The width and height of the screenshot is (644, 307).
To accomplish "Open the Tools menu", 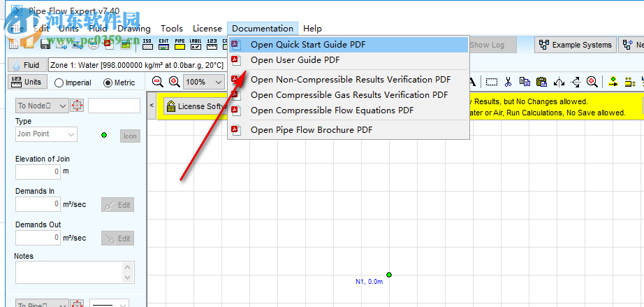I will tap(172, 29).
